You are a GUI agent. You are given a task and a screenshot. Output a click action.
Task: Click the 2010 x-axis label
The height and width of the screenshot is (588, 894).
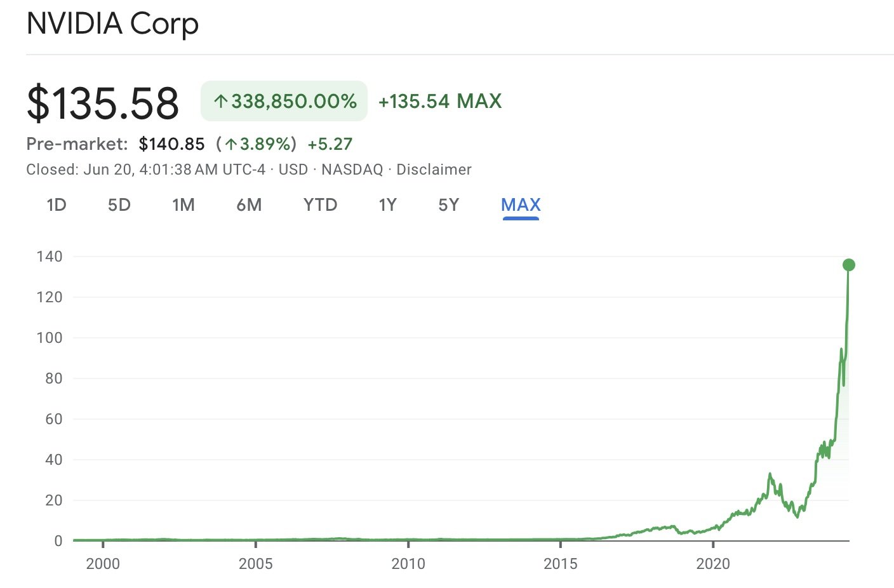[408, 564]
